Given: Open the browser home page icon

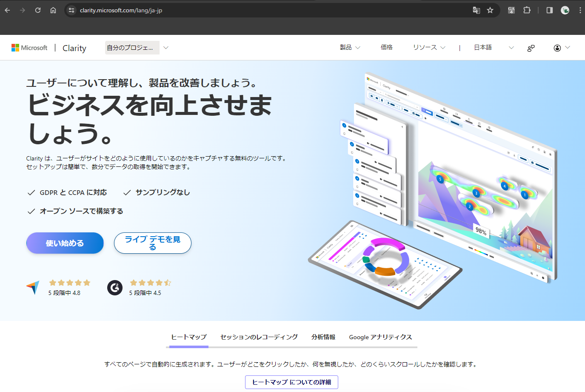Looking at the screenshot, I should (53, 10).
